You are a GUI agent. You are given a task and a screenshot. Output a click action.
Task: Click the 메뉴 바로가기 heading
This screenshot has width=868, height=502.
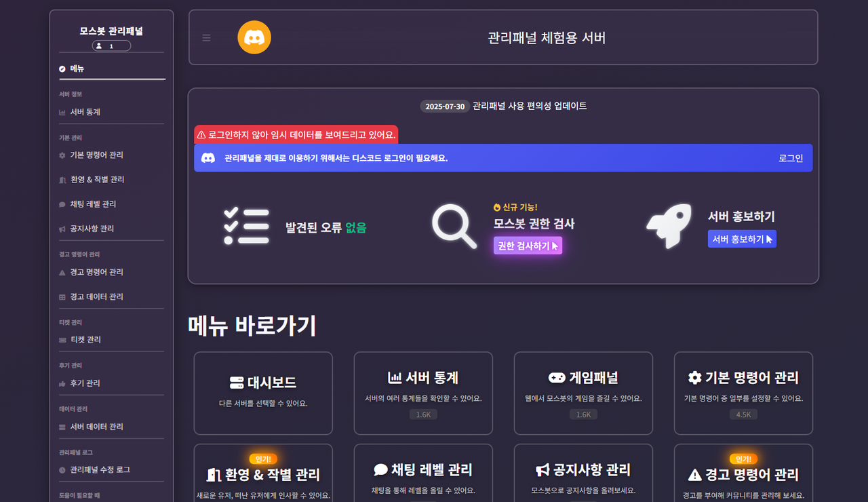[252, 326]
